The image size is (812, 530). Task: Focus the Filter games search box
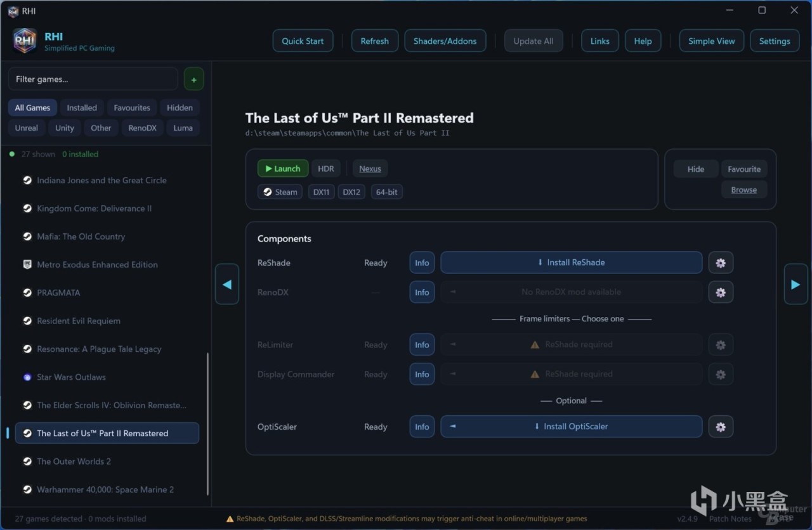93,79
